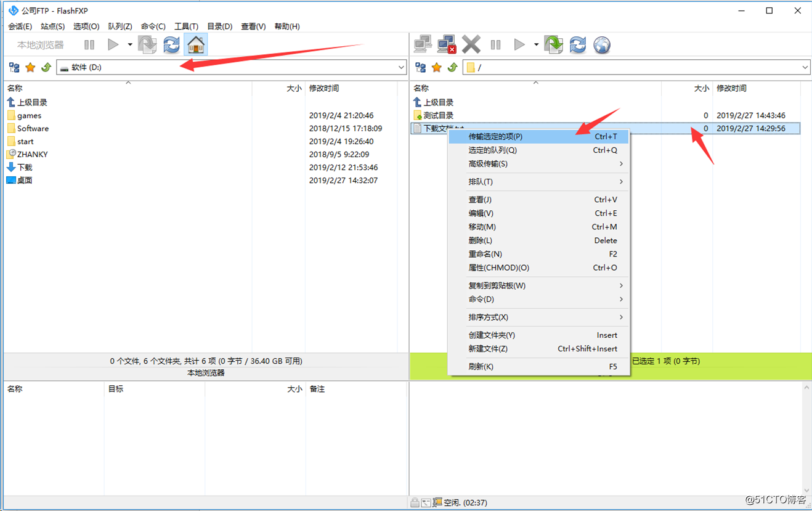Click the remote up-directory green arrow icon
The width and height of the screenshot is (812, 511).
(452, 67)
